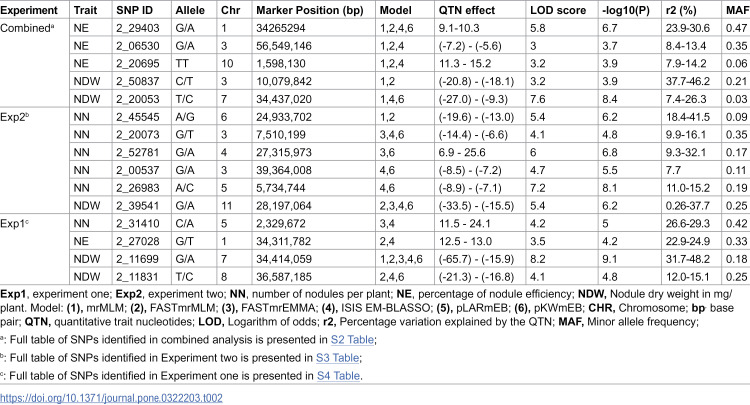This screenshot has height=405, width=750.
Task: Click the LOD score column header
Action: [x=558, y=10]
